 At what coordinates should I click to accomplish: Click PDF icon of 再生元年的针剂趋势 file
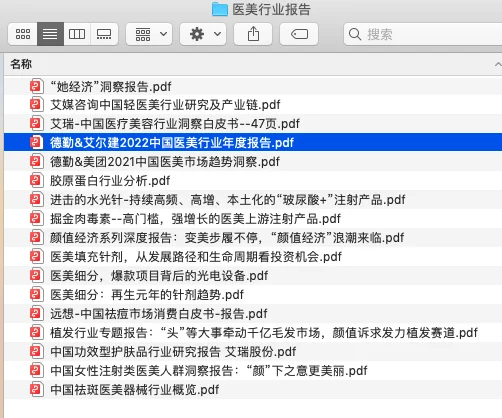[36, 294]
